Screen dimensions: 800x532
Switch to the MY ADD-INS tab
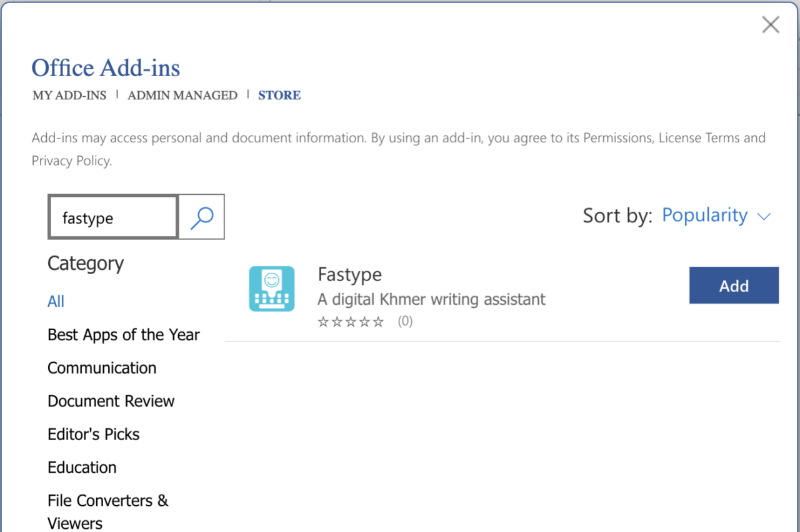(69, 96)
